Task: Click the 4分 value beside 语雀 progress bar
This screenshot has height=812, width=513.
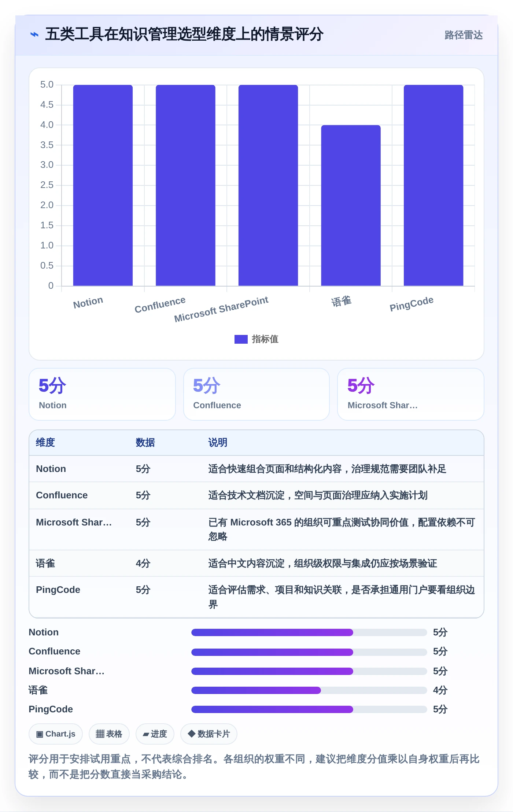Action: (440, 690)
